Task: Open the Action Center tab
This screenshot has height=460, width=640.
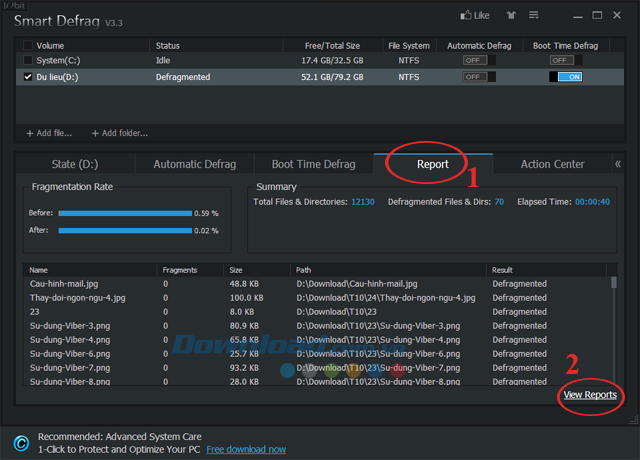Action: (x=552, y=164)
